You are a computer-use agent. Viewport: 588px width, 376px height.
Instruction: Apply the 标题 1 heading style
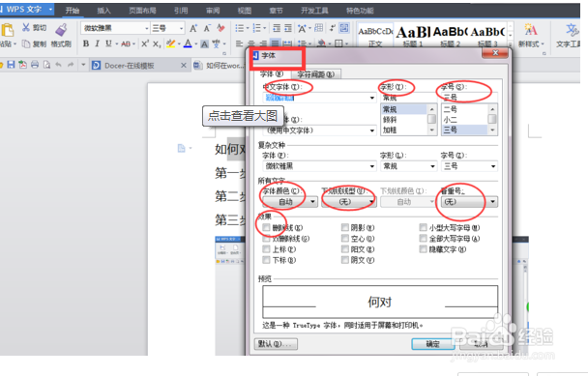(413, 37)
